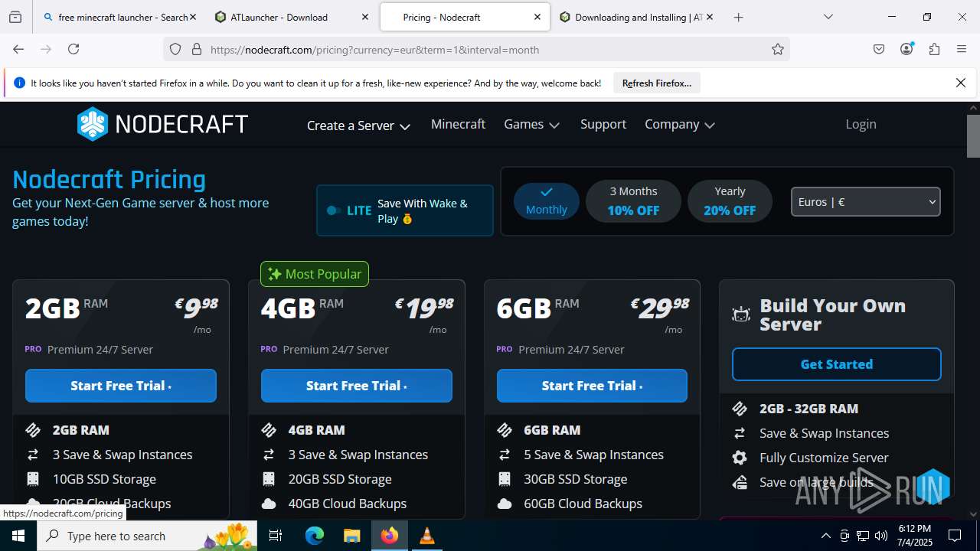Expand the Company menu
Viewport: 980px width, 551px height.
pyautogui.click(x=679, y=124)
